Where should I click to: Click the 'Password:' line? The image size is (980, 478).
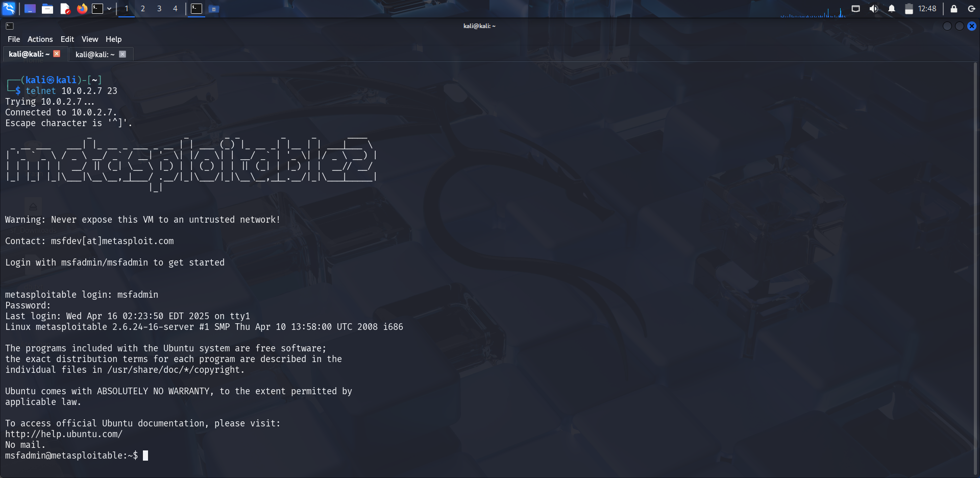pyautogui.click(x=28, y=305)
